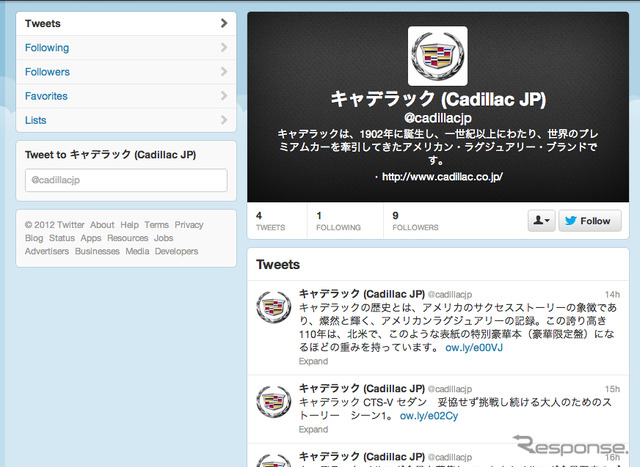The image size is (640, 467).
Task: Open the About footer link
Action: pyautogui.click(x=102, y=225)
